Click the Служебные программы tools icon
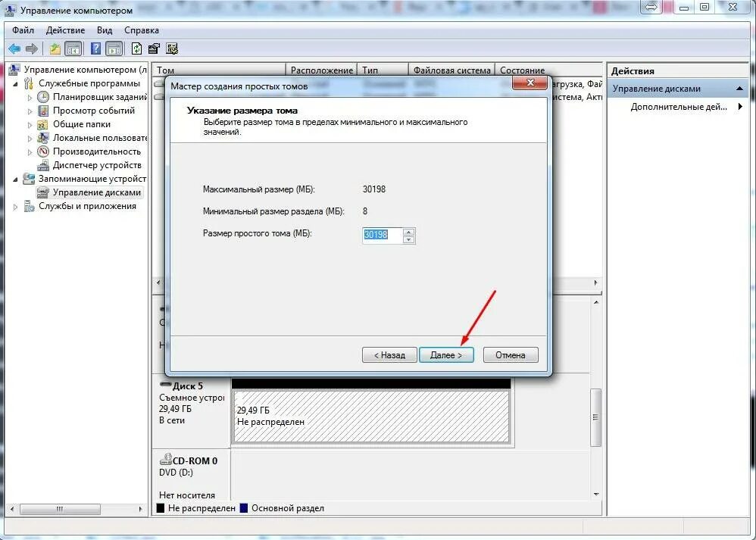The width and height of the screenshot is (756, 540). coord(29,83)
